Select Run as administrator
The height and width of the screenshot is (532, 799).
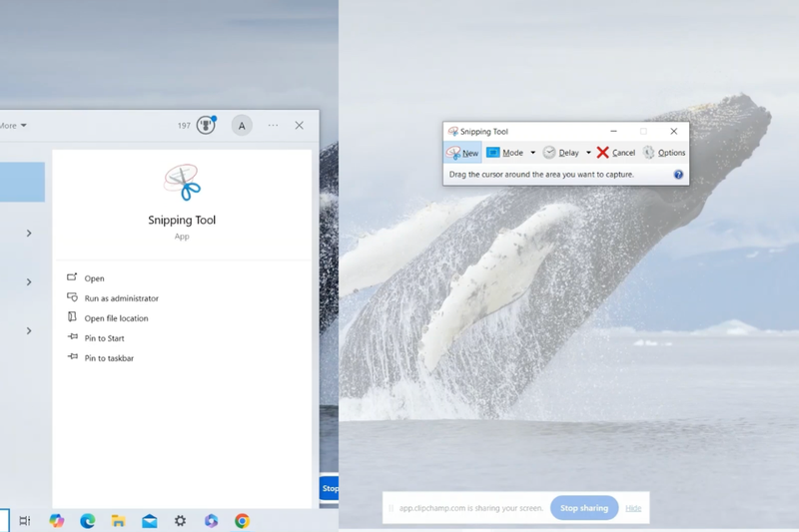[121, 298]
